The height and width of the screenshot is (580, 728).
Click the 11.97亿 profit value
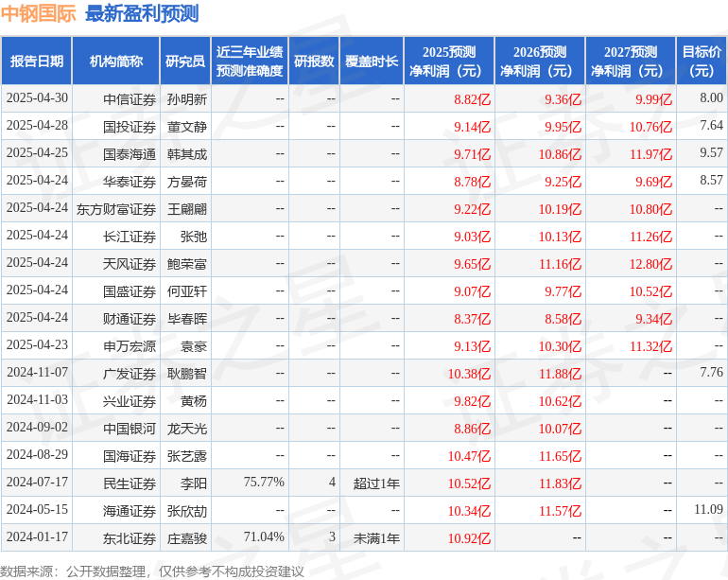[x=650, y=154]
